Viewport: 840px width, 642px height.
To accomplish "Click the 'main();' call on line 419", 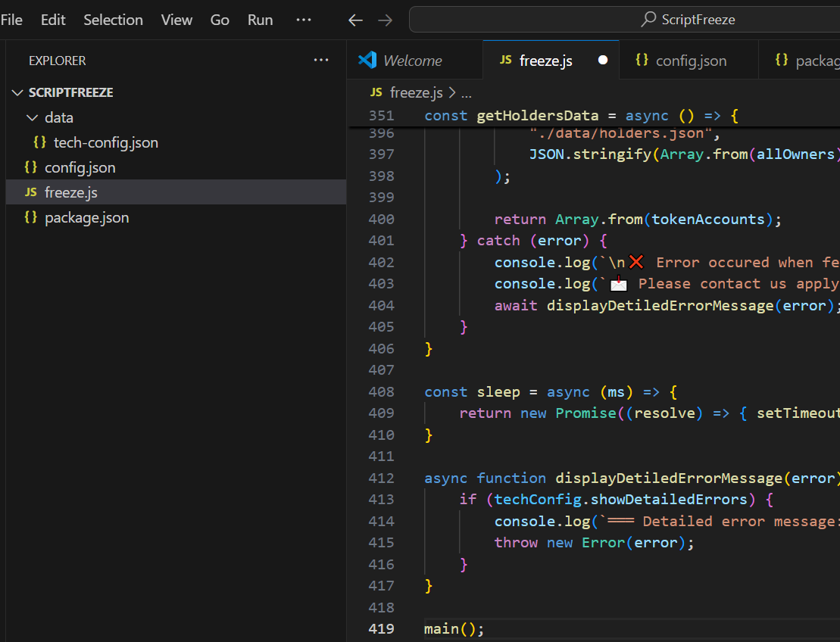I will coord(454,629).
